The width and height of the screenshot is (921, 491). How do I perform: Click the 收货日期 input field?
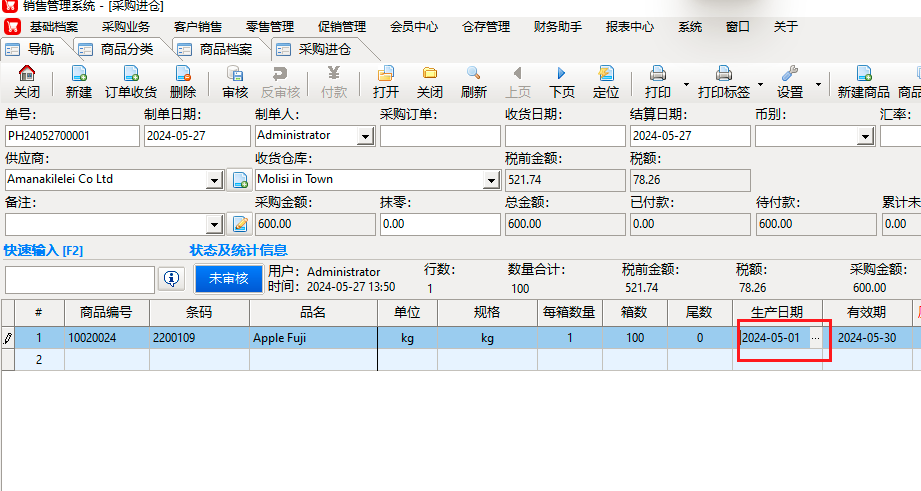pyautogui.click(x=565, y=136)
